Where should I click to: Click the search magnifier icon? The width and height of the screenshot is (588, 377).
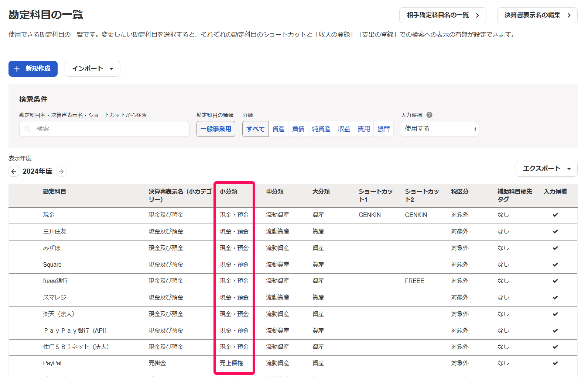[x=27, y=129]
